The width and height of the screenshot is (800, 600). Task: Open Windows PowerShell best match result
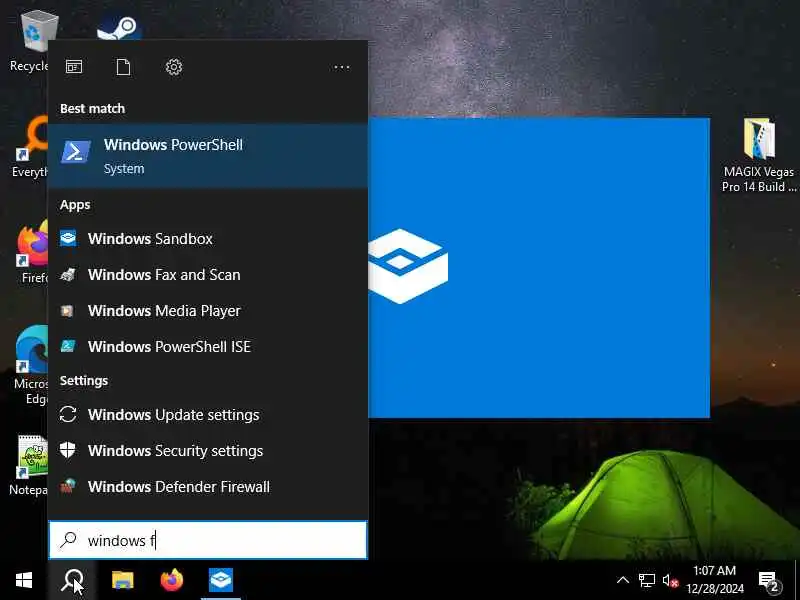(x=208, y=156)
